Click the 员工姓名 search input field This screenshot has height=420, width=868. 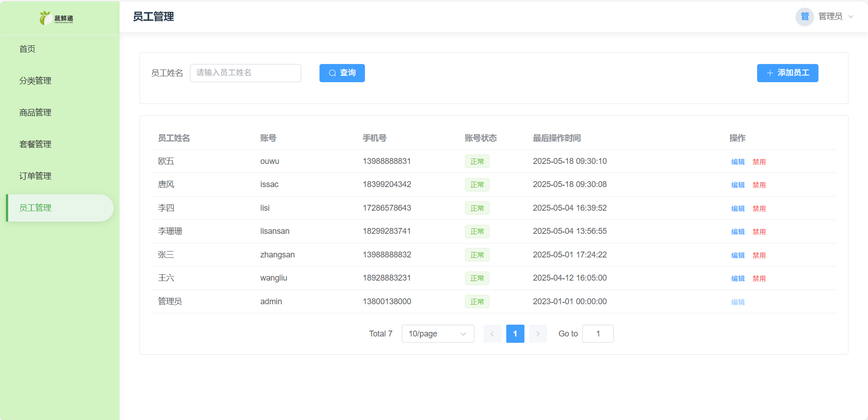click(x=245, y=73)
